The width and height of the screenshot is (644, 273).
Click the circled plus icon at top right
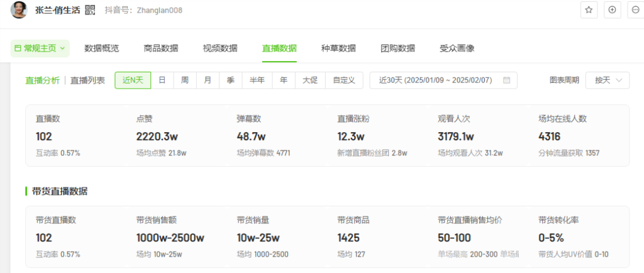click(612, 10)
